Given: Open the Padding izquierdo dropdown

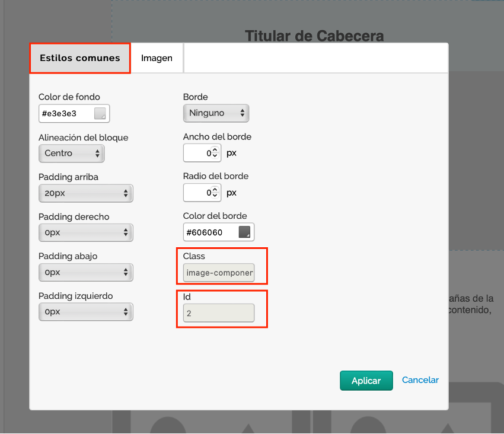Looking at the screenshot, I should (x=85, y=312).
